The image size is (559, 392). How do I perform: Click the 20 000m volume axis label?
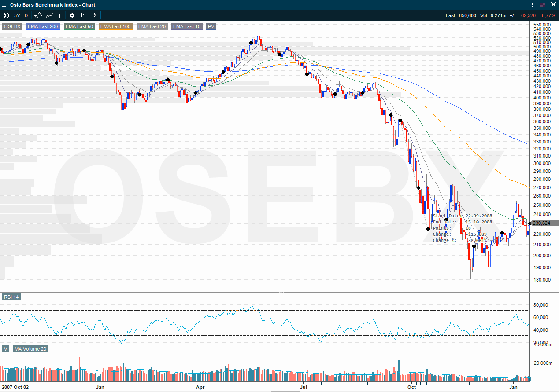click(543, 363)
